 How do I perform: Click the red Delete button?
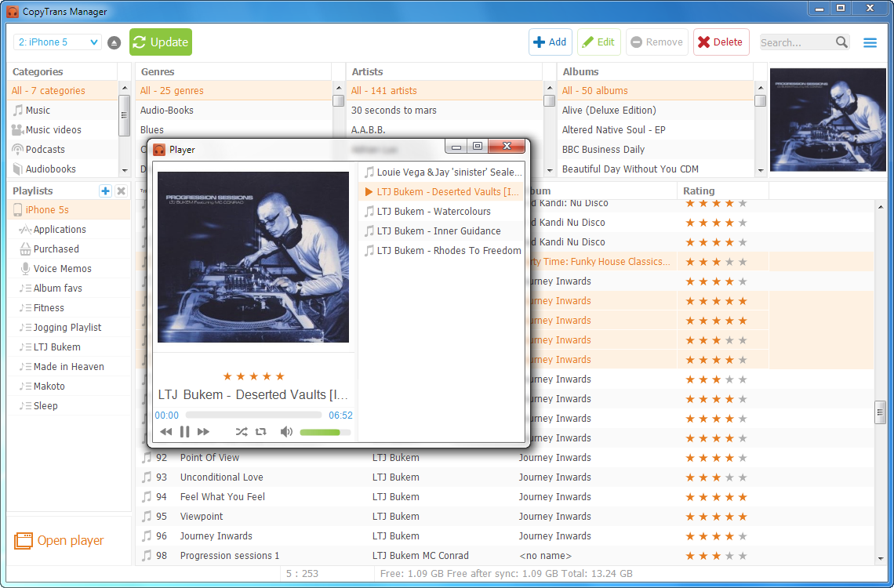coord(721,42)
